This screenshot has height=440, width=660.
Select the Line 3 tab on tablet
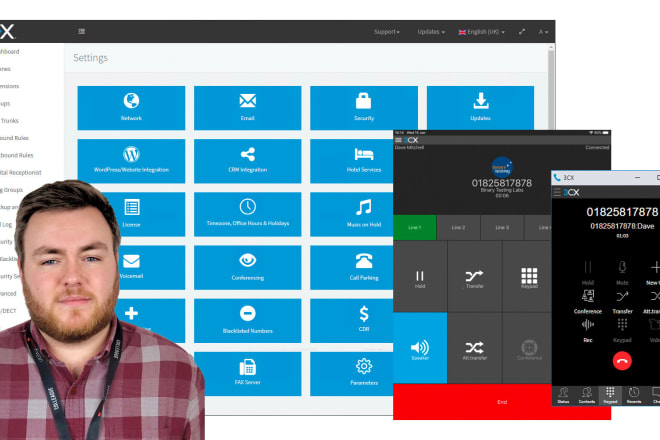(502, 227)
